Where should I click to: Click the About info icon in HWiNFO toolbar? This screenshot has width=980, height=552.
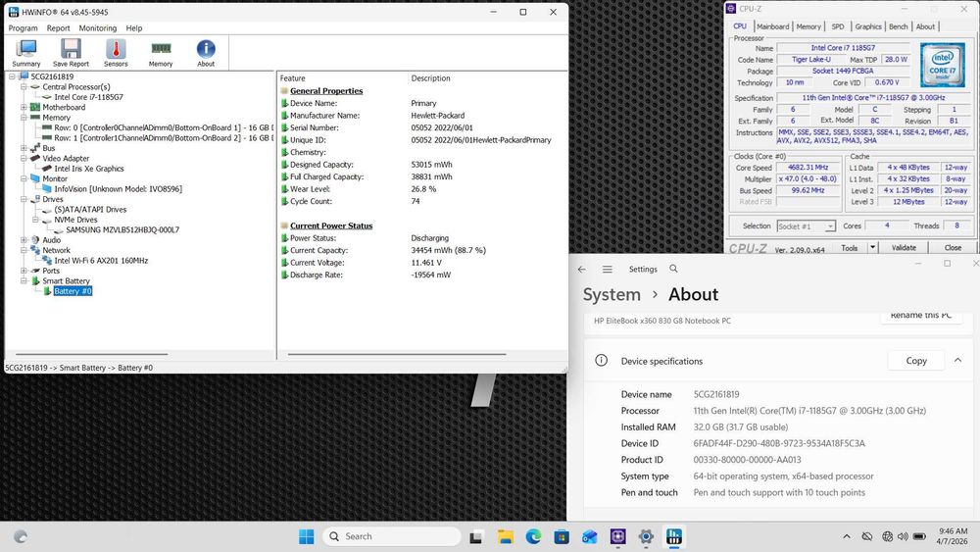click(x=206, y=53)
